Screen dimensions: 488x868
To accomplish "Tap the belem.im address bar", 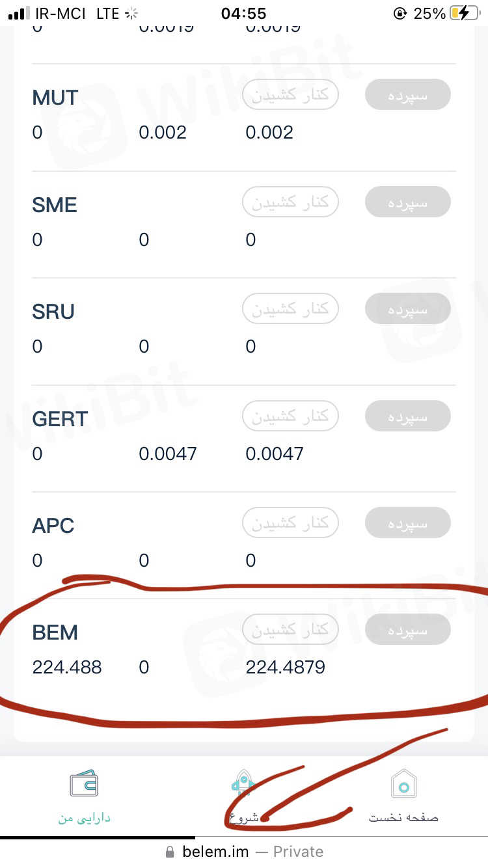I will pyautogui.click(x=244, y=852).
